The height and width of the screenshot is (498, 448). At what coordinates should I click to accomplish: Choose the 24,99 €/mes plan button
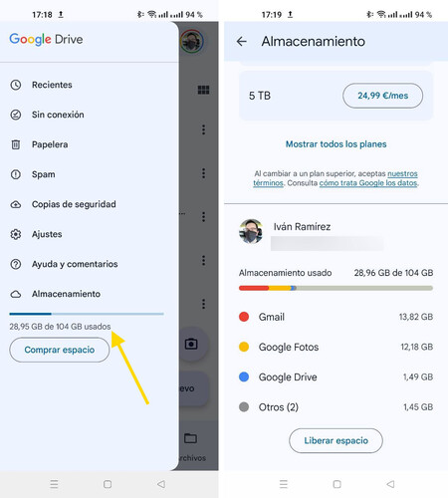(382, 96)
